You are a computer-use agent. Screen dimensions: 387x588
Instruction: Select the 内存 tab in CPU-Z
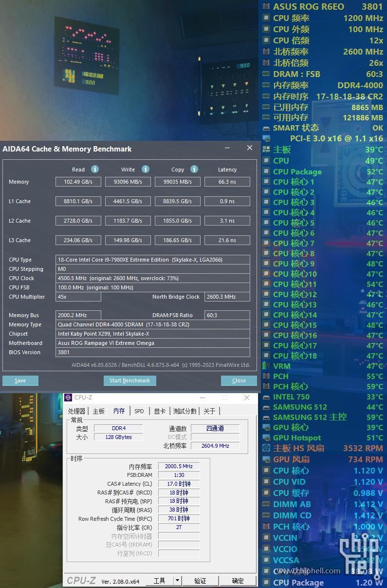pos(119,411)
